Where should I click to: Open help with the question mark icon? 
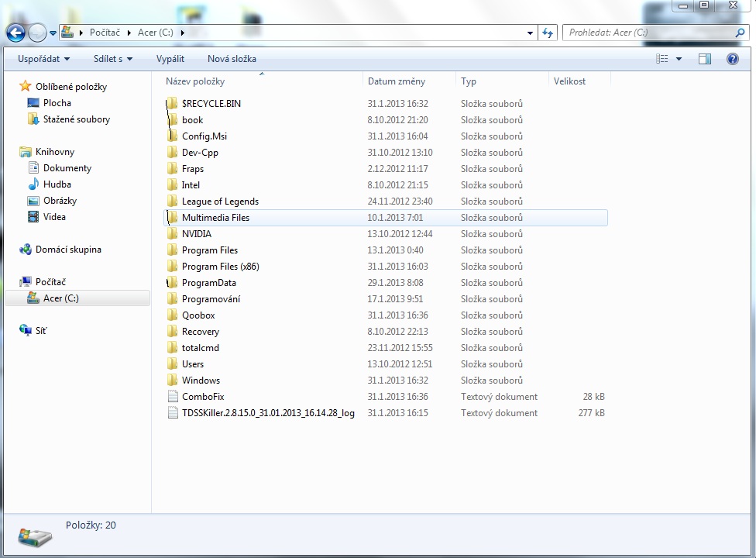[733, 59]
